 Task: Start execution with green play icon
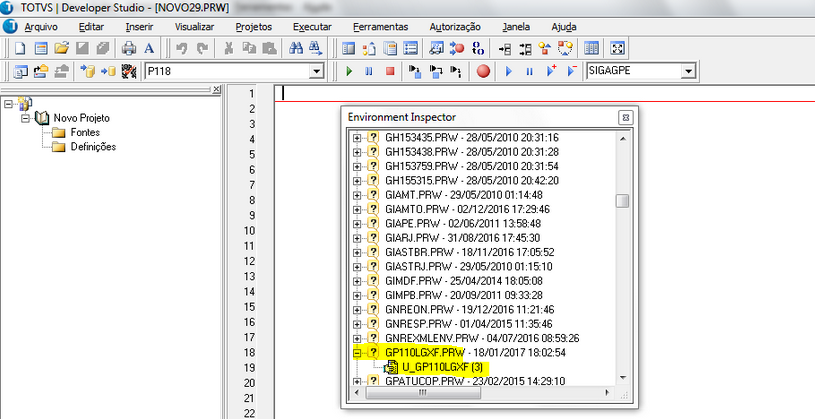tap(349, 71)
